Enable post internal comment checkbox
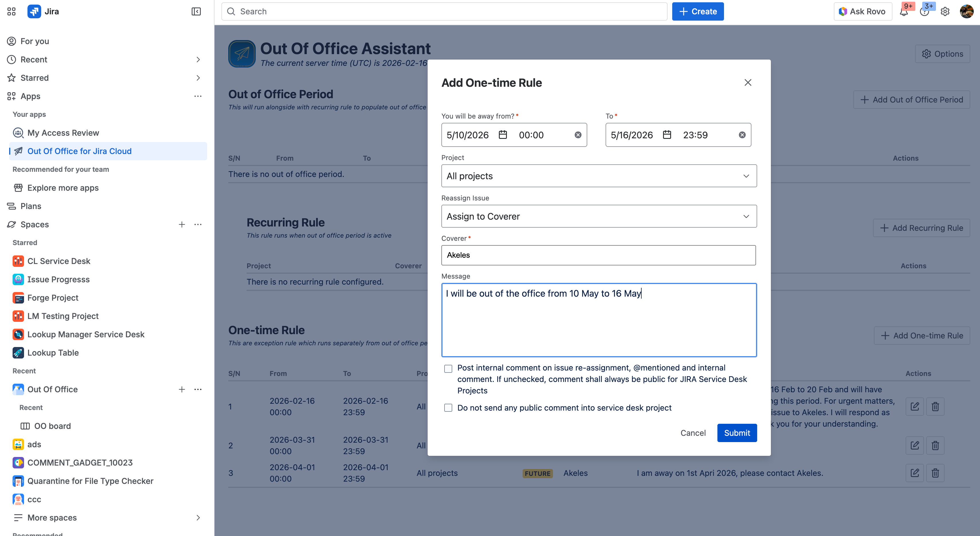The height and width of the screenshot is (536, 980). pos(448,368)
